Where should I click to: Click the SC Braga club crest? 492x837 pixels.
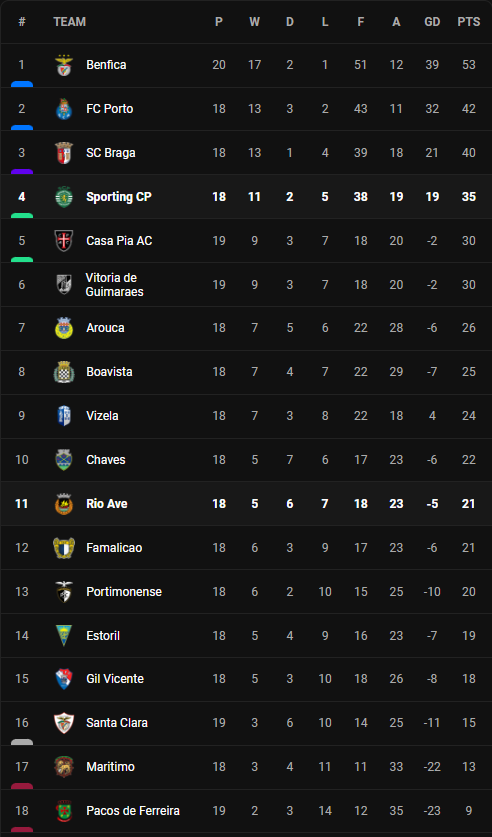pos(64,153)
